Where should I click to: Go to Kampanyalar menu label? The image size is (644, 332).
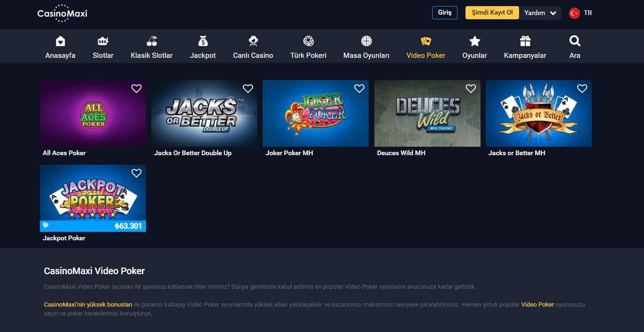tap(525, 55)
